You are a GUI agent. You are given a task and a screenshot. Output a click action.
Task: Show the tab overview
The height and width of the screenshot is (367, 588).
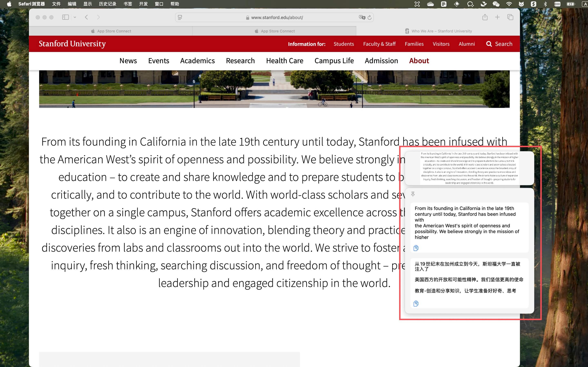[x=510, y=17]
